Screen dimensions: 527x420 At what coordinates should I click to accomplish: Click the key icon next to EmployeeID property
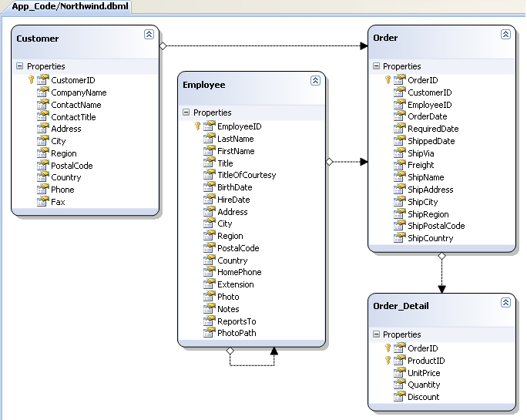199,126
